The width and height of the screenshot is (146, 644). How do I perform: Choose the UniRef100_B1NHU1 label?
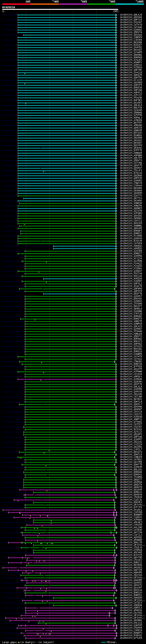131,135
